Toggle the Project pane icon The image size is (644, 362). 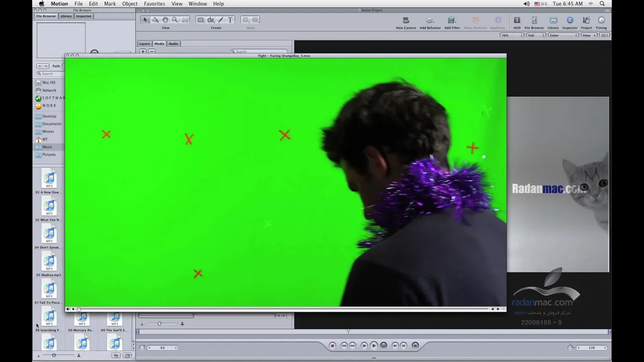tap(586, 20)
